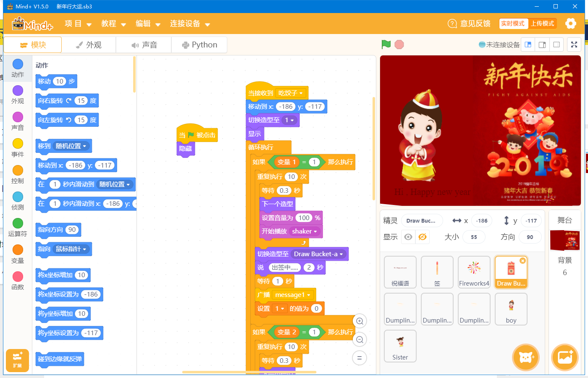Image resolution: width=588 pixels, height=378 pixels.
Task: Edit the sprite name field
Action: click(421, 220)
